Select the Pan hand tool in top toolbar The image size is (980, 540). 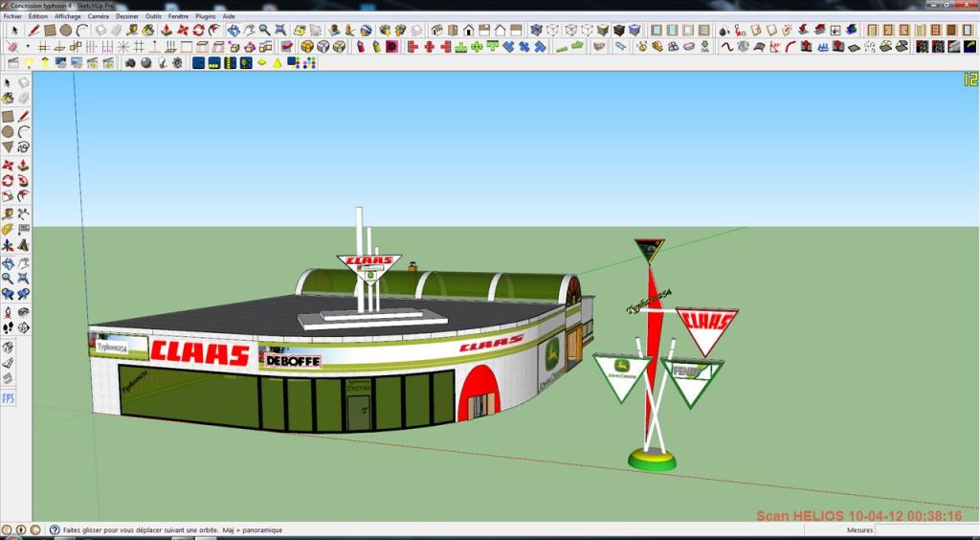tap(249, 30)
